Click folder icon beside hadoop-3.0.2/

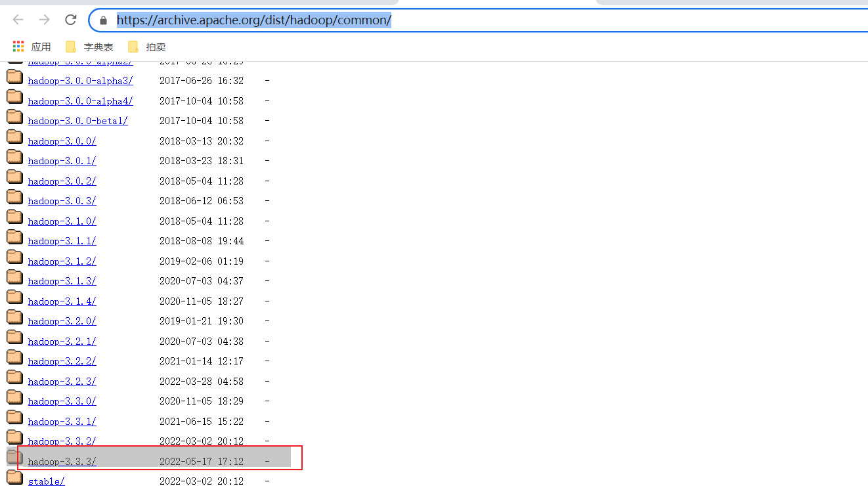point(14,177)
